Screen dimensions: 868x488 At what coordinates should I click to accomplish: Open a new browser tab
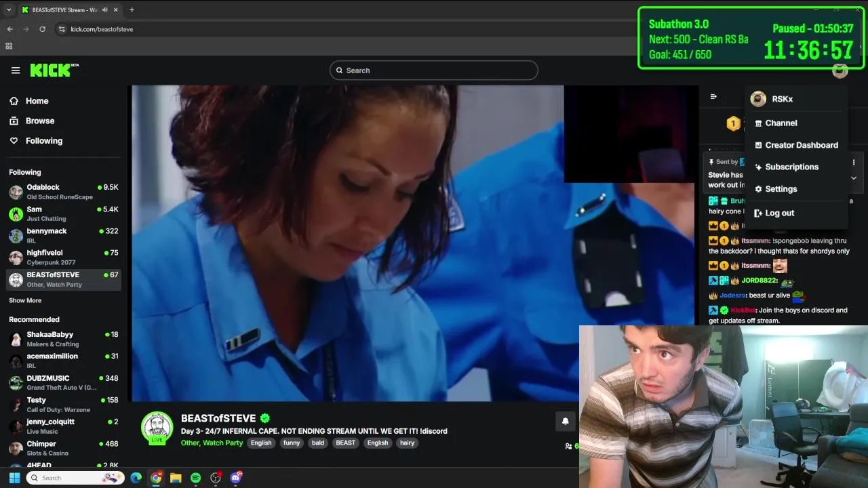click(x=132, y=9)
